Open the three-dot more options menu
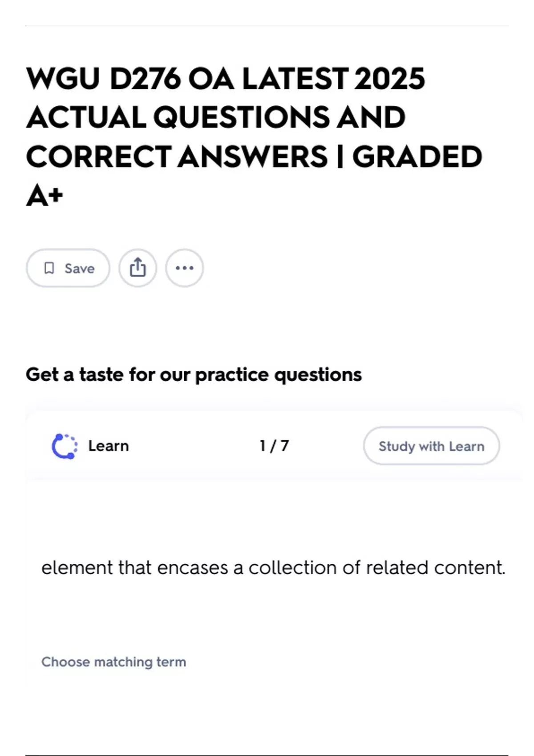 pyautogui.click(x=185, y=268)
